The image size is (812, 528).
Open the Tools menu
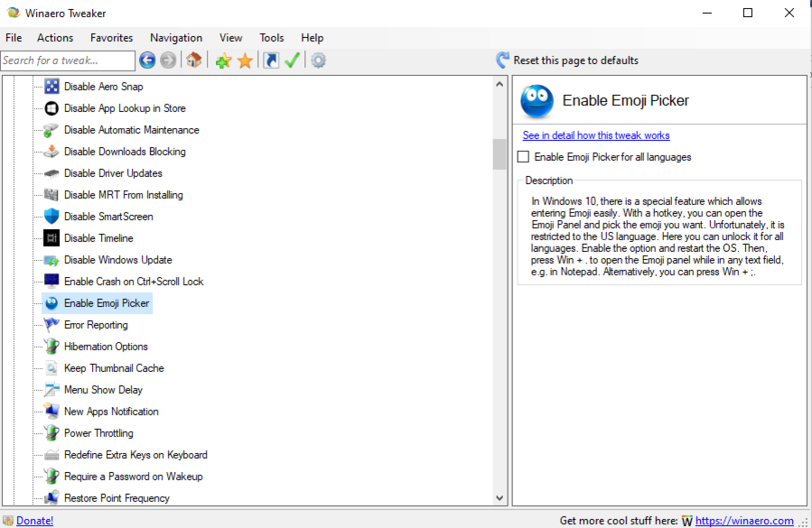pyautogui.click(x=271, y=38)
